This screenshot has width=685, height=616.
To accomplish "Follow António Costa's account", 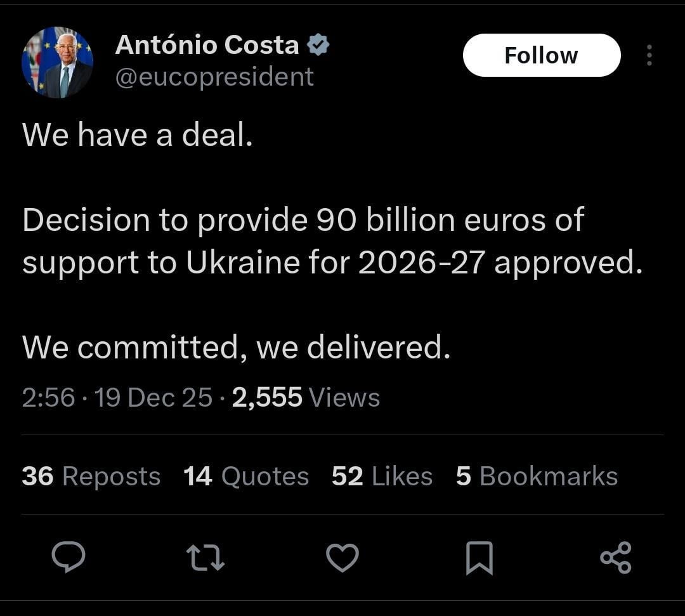I will click(542, 55).
